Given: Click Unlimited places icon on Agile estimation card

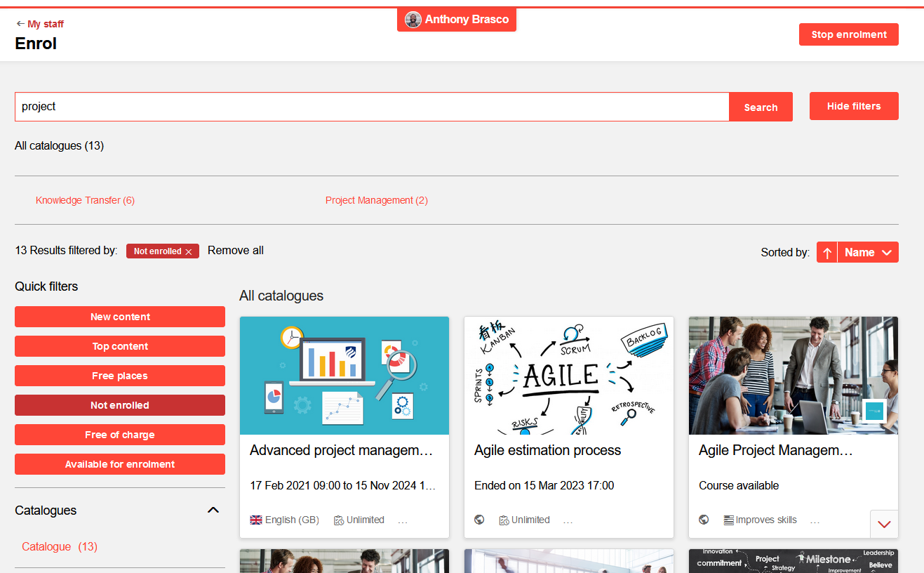Looking at the screenshot, I should pos(504,520).
